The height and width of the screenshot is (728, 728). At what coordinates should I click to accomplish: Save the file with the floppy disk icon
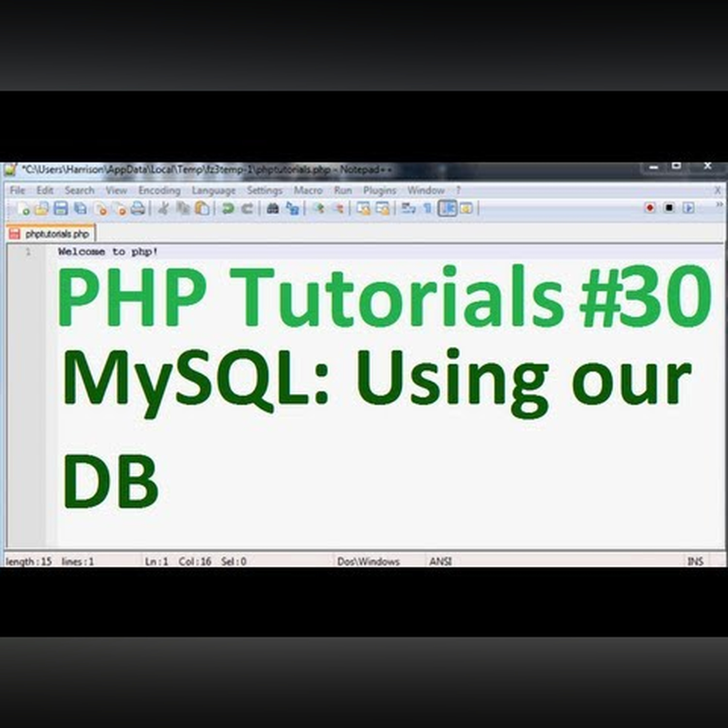pos(61,208)
